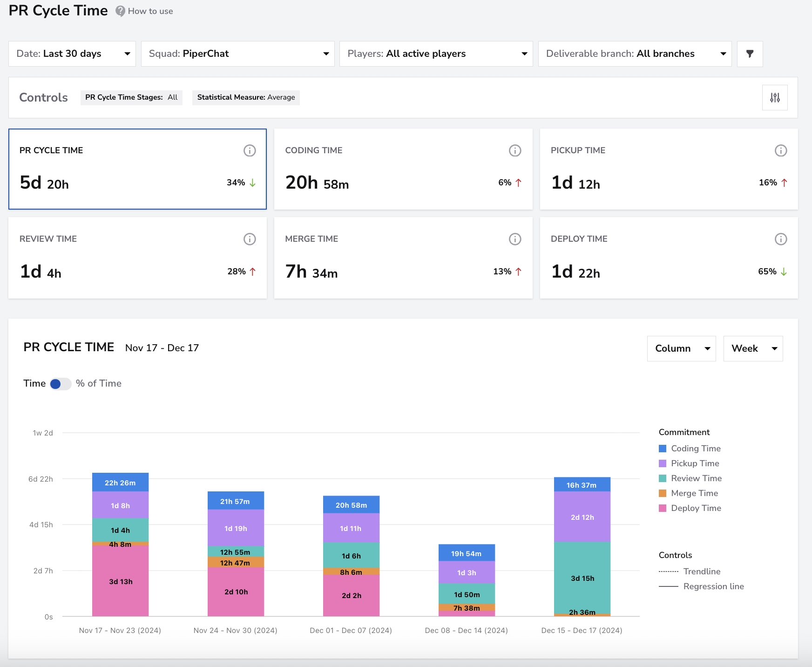The height and width of the screenshot is (667, 812).
Task: Expand the Column chart type dropdown
Action: (682, 348)
